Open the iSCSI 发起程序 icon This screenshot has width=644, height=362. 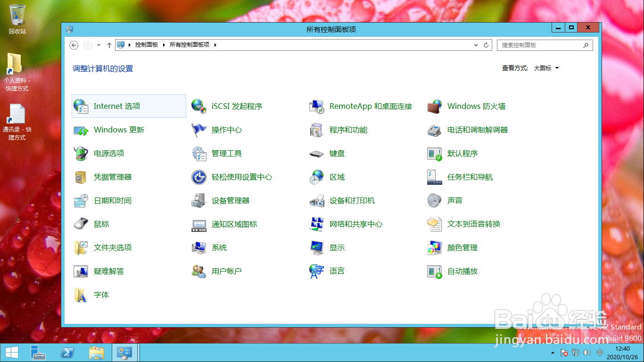[199, 107]
